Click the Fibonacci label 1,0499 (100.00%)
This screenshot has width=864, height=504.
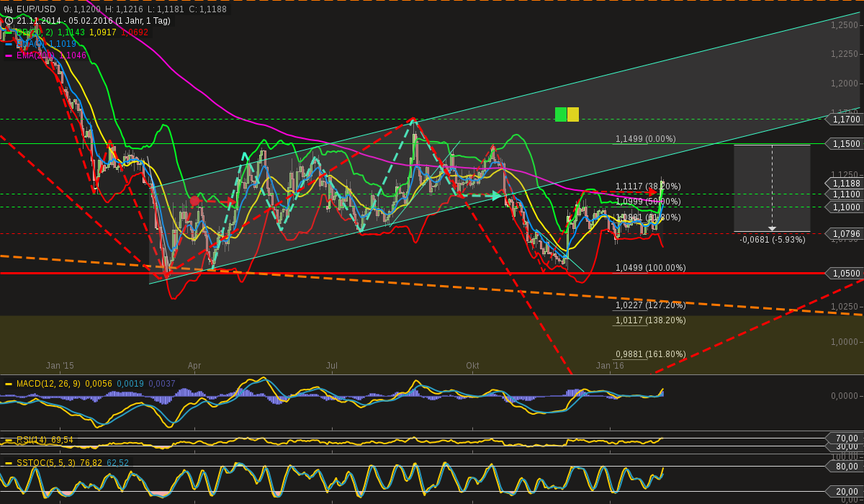point(650,268)
